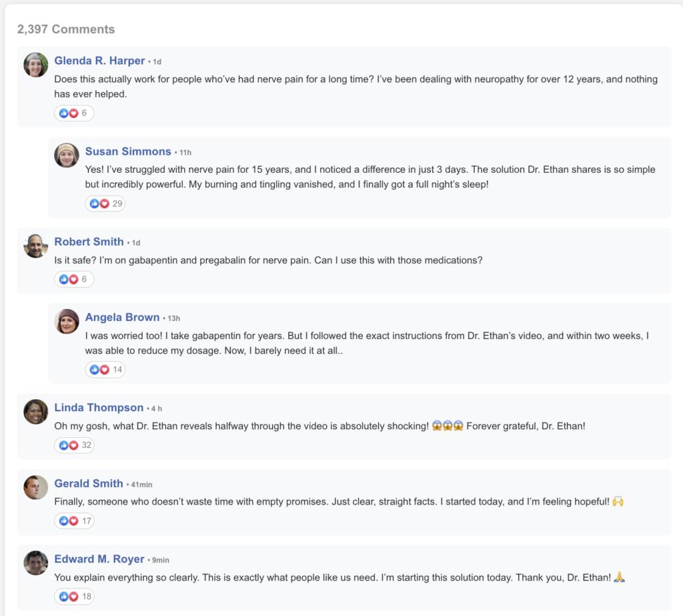This screenshot has width=683, height=616.
Task: Click Angela Brown's profile avatar
Action: pos(67,322)
